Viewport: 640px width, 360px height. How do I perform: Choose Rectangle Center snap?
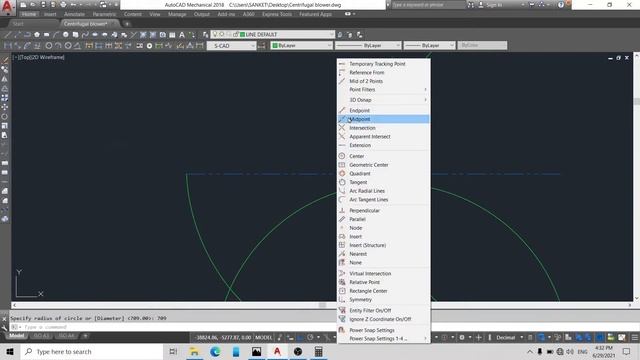[x=383, y=291]
